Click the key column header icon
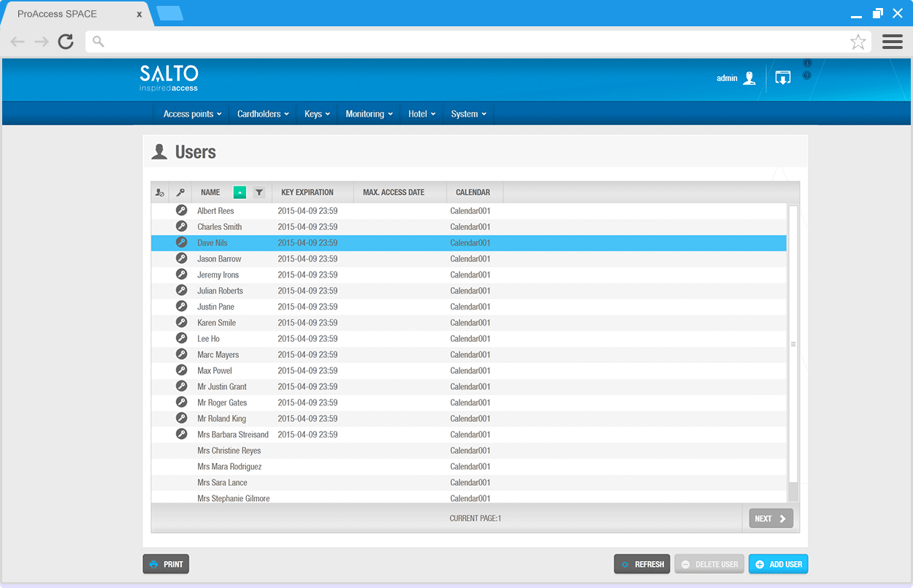 180,193
